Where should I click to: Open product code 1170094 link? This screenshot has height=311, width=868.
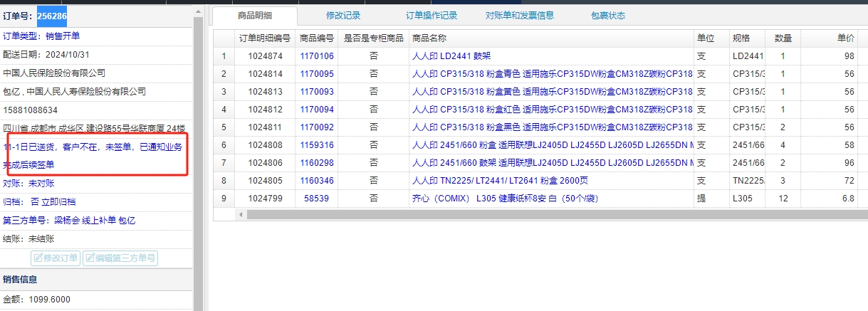click(x=317, y=110)
